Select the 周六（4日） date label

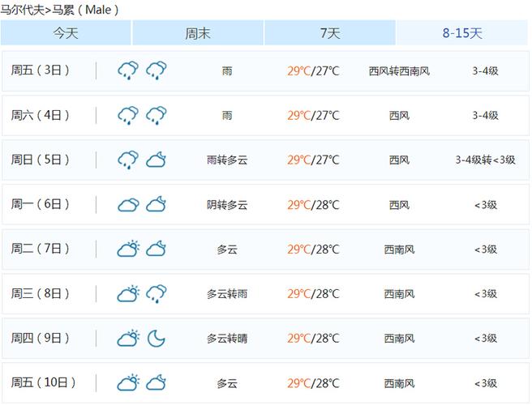point(40,115)
